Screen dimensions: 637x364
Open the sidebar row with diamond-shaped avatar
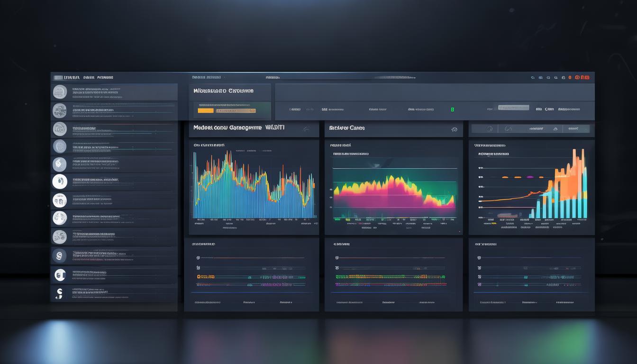tap(114, 164)
